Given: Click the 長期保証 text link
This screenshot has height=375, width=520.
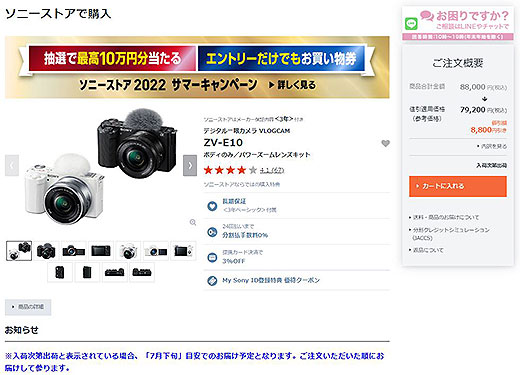Looking at the screenshot, I should (234, 201).
